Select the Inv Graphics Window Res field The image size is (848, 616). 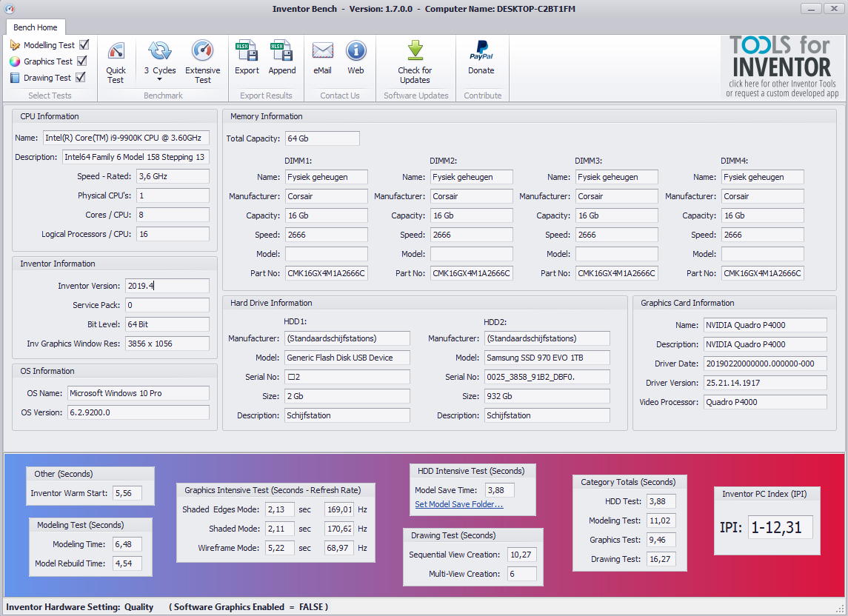pyautogui.click(x=167, y=344)
